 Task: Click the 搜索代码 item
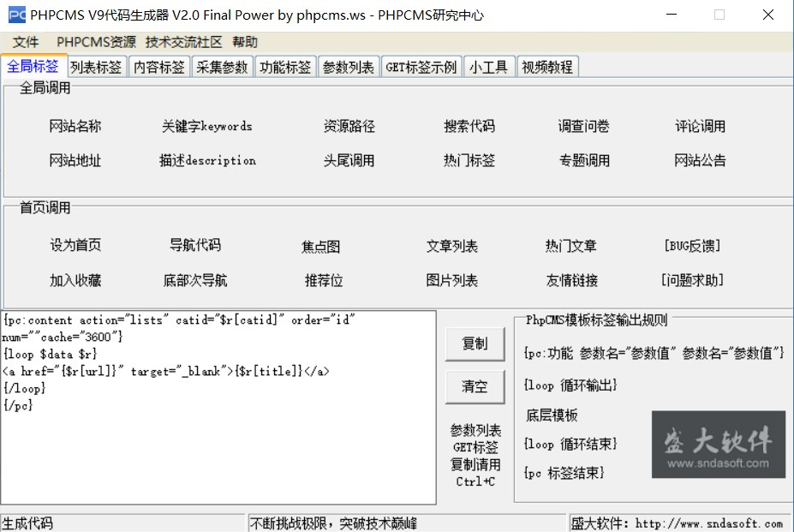(x=469, y=126)
